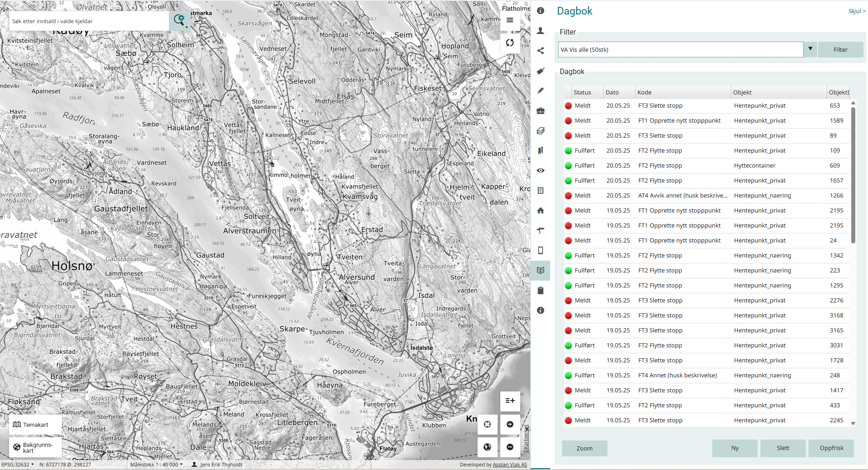Expand the VA Vis alle filter dropdown
The image size is (868, 470).
coord(810,49)
